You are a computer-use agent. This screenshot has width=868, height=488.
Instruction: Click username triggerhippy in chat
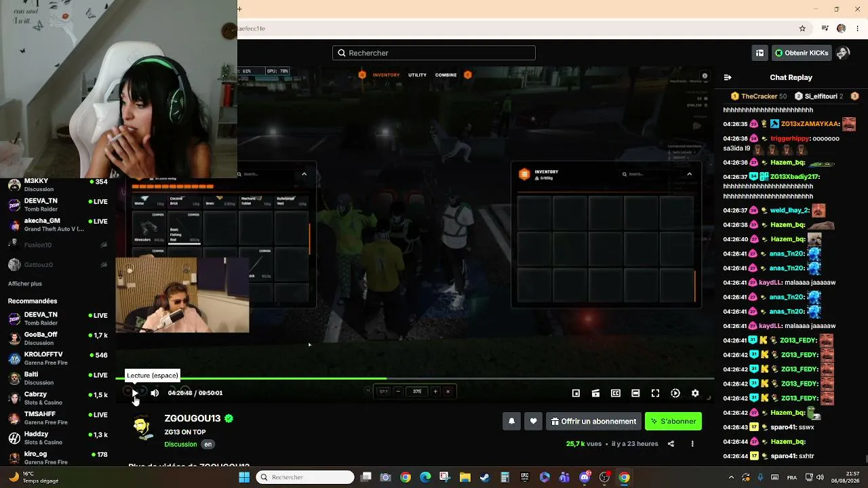point(789,138)
